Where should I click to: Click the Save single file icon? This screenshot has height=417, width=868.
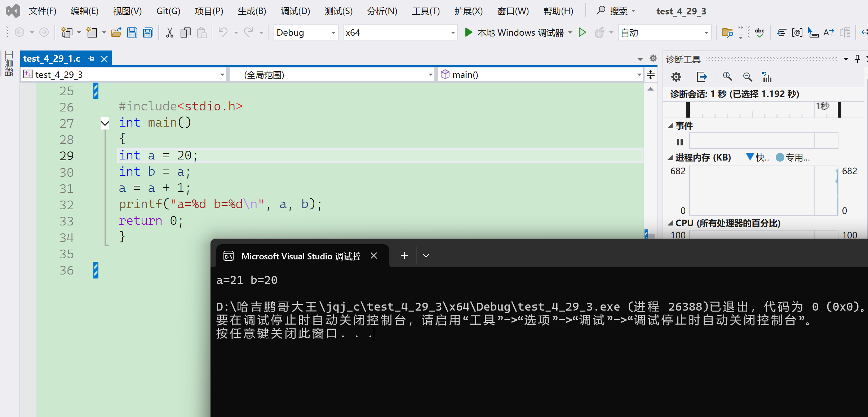coord(132,33)
